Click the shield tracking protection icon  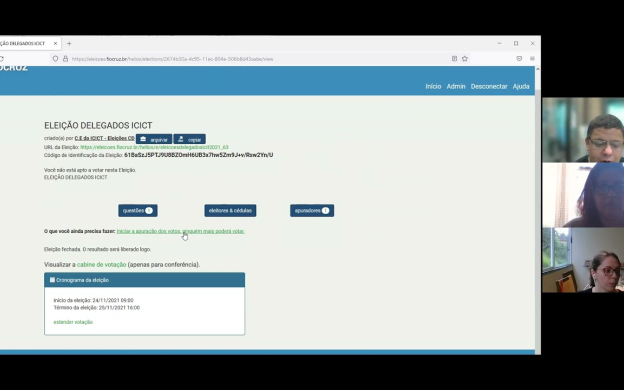click(x=55, y=58)
